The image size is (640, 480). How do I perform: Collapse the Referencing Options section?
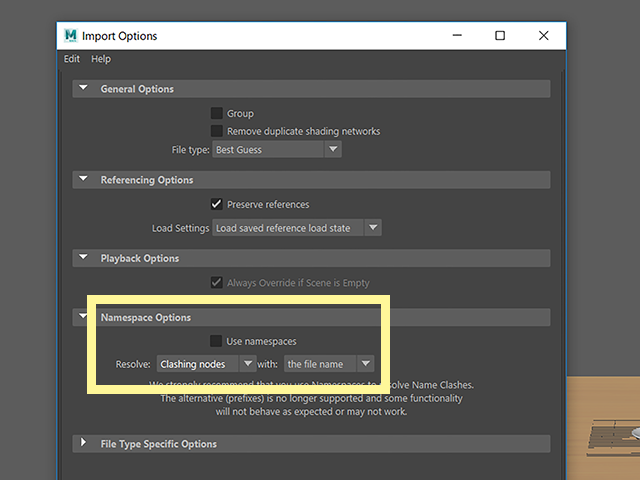(83, 179)
